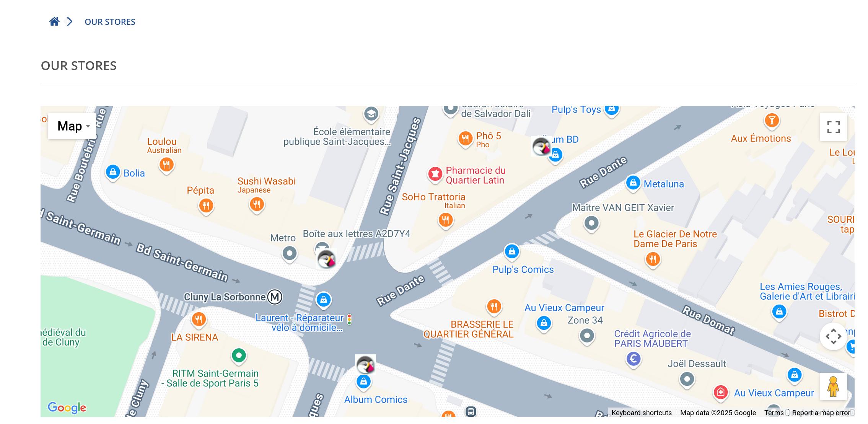Click Report a map error link
Screen dimensions: 868x424
[821, 413]
